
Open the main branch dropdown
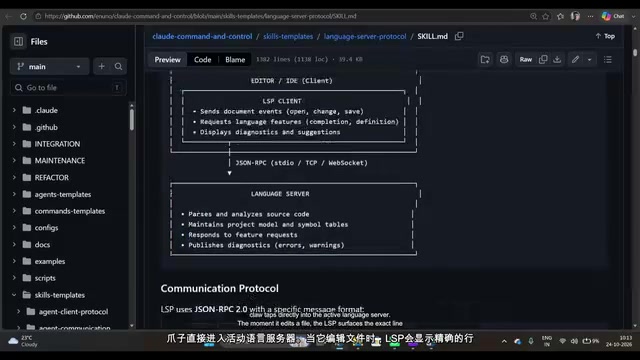49,67
